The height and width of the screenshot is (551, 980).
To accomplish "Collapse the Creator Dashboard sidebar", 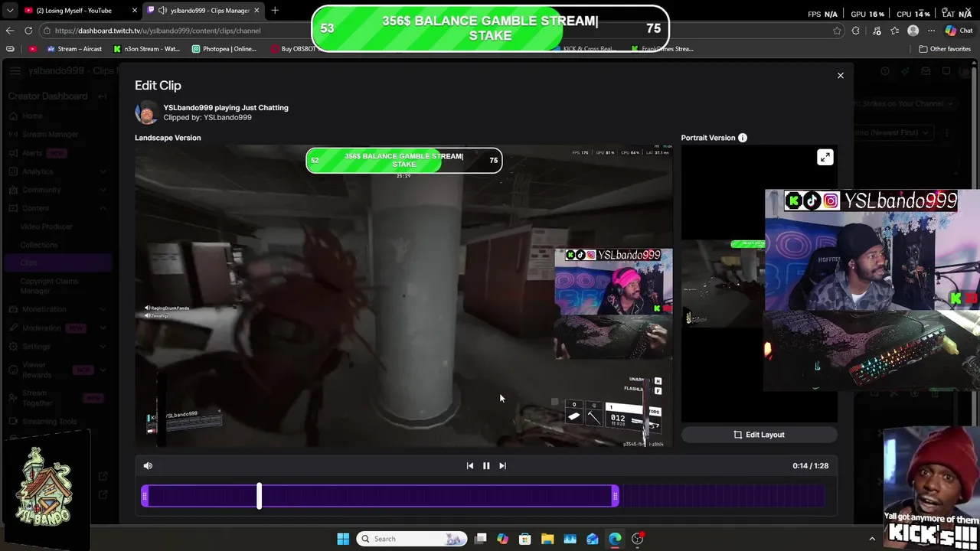I will [x=103, y=96].
